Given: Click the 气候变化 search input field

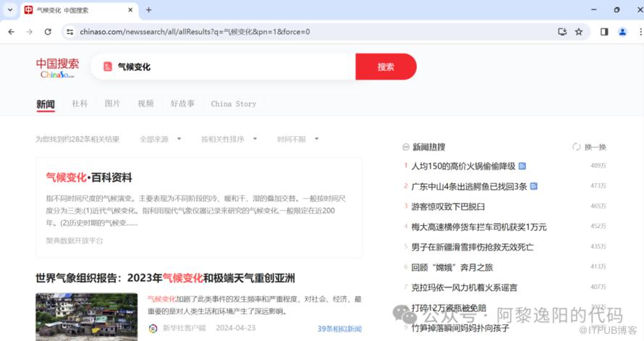Looking at the screenshot, I should pyautogui.click(x=232, y=67).
